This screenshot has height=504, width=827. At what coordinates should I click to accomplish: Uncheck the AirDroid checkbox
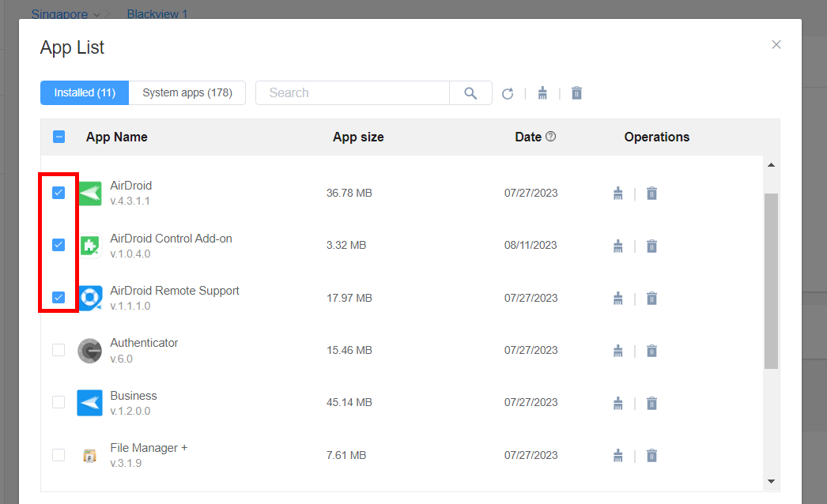[59, 193]
